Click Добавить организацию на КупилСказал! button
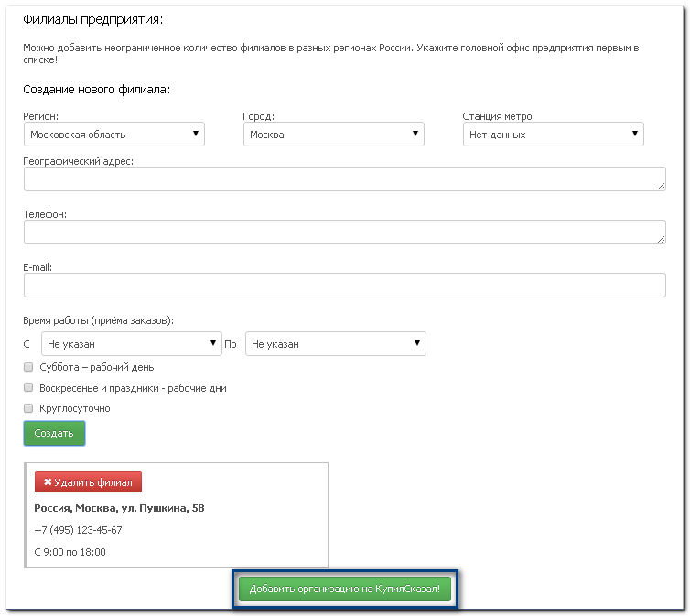Screen dimensions: 690x616 345,589
